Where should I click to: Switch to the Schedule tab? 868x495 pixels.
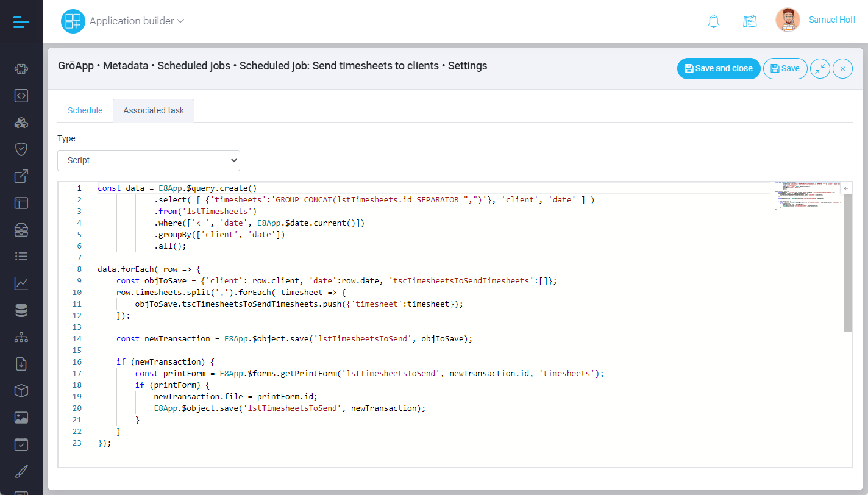click(85, 110)
